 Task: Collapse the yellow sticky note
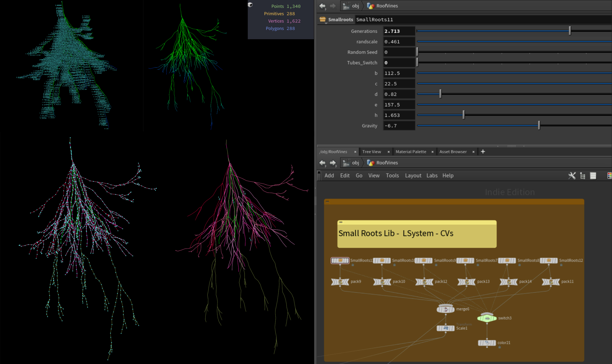click(341, 222)
